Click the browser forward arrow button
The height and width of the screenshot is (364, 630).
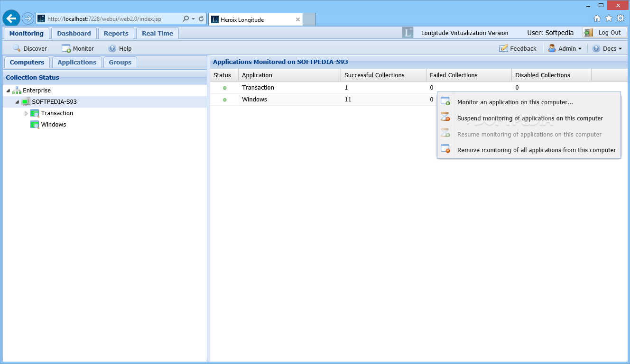(28, 18)
